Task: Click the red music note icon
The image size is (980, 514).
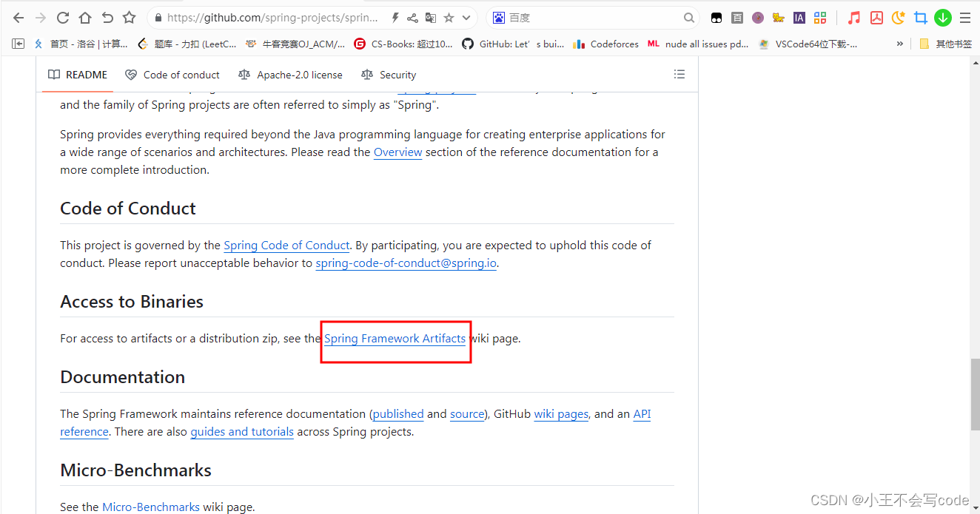Action: (x=854, y=18)
